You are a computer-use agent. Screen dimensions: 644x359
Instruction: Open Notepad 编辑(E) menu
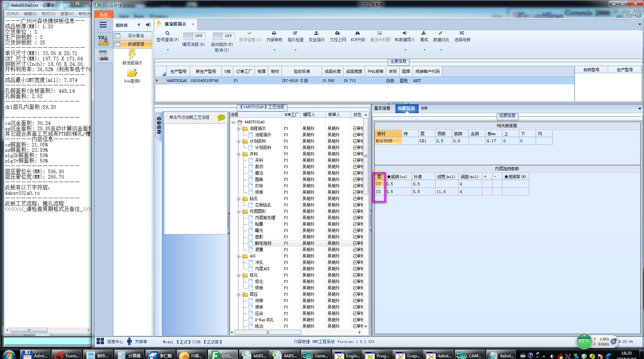(30, 14)
